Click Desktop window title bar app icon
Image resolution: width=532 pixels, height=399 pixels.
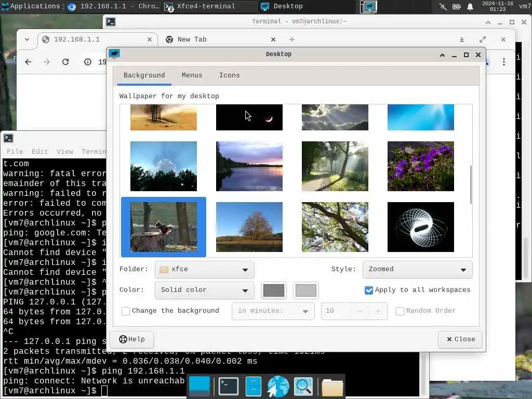114,54
